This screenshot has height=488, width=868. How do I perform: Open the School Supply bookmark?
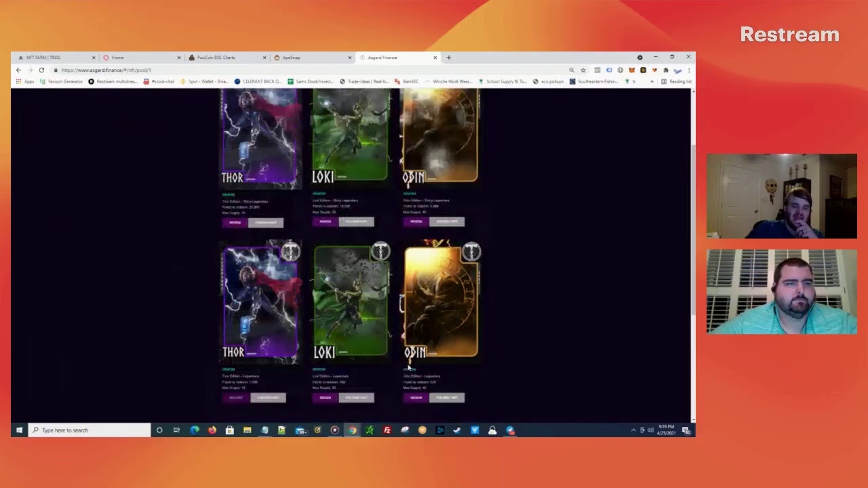pos(502,81)
